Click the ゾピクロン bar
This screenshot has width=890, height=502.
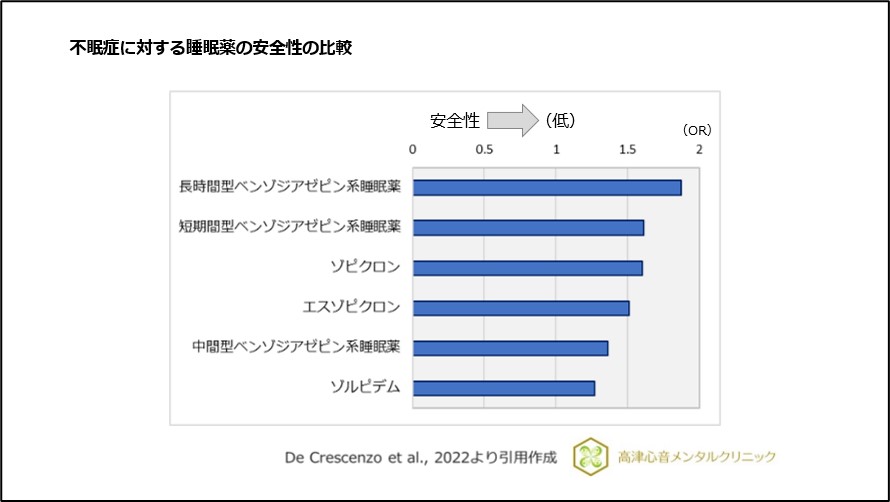[527, 267]
